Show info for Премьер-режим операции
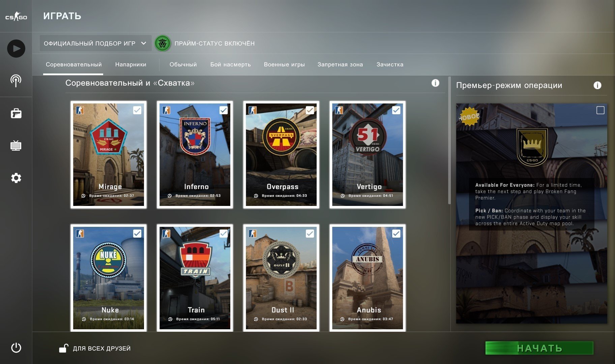Viewport: 615px width, 364px height. [x=597, y=85]
